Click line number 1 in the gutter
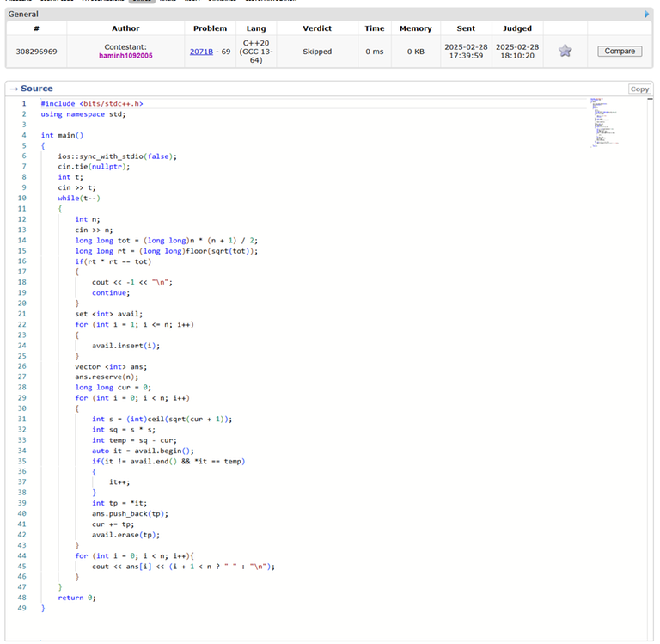Image resolution: width=660 pixels, height=644 pixels. 23,103
